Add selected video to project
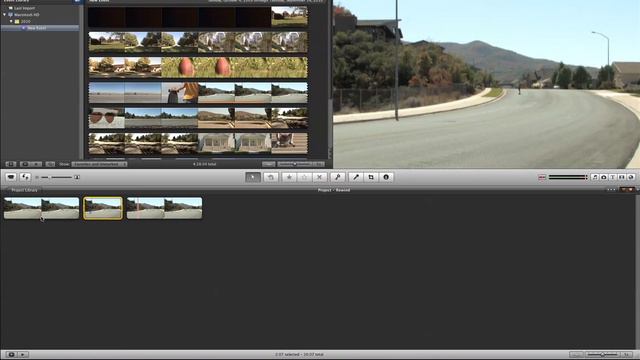640x360 pixels. coord(271,177)
